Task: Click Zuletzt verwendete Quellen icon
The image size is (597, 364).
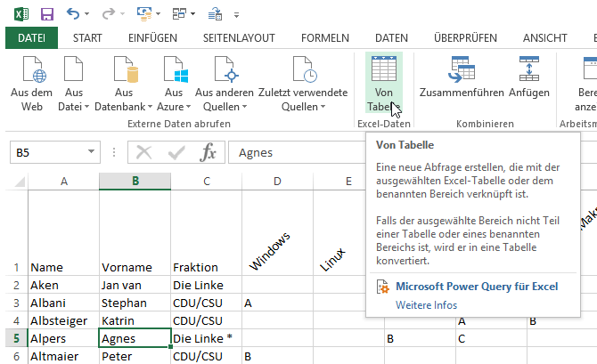Action: pyautogui.click(x=305, y=69)
